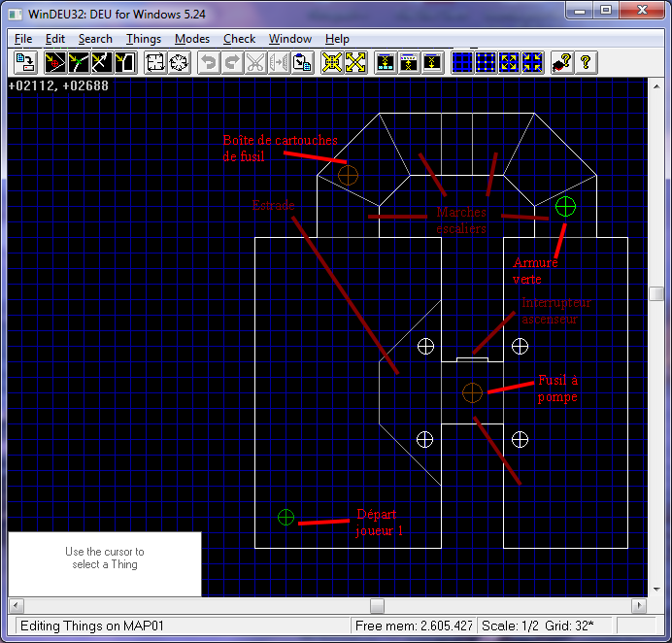Viewport: 672px width, 643px height.
Task: Click the horizontal scrollbar left arrow
Action: tap(16, 606)
